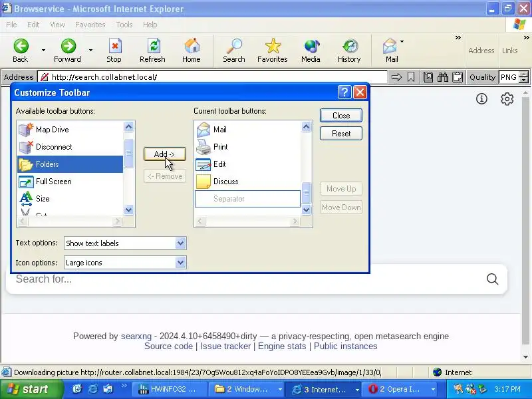
Task: Decrease Quality with the stepper down arrow
Action: click(524, 80)
